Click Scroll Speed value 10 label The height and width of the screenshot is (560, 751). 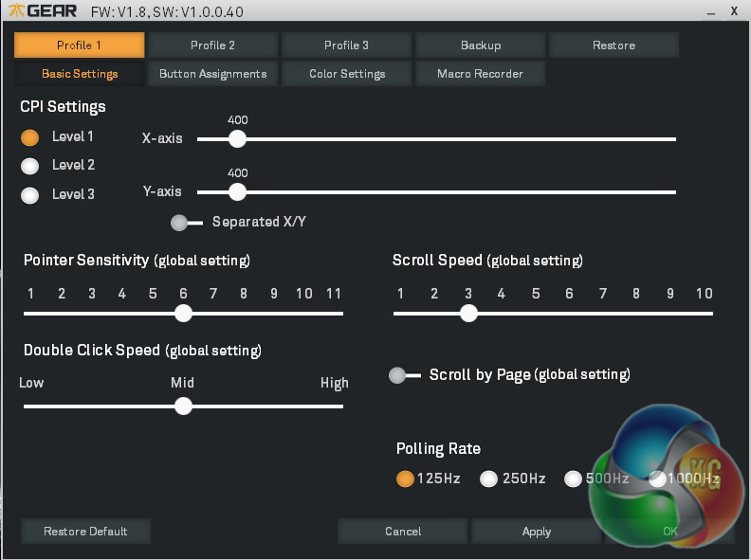coord(704,294)
